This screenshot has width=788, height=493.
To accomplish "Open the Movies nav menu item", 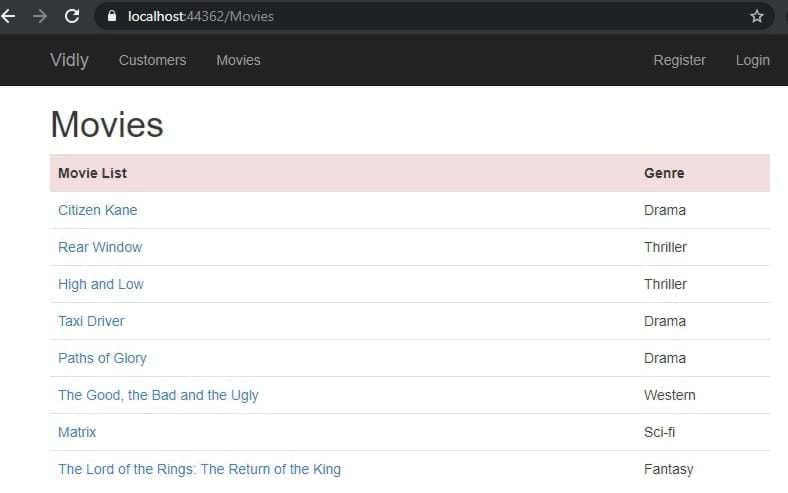I will [x=238, y=60].
